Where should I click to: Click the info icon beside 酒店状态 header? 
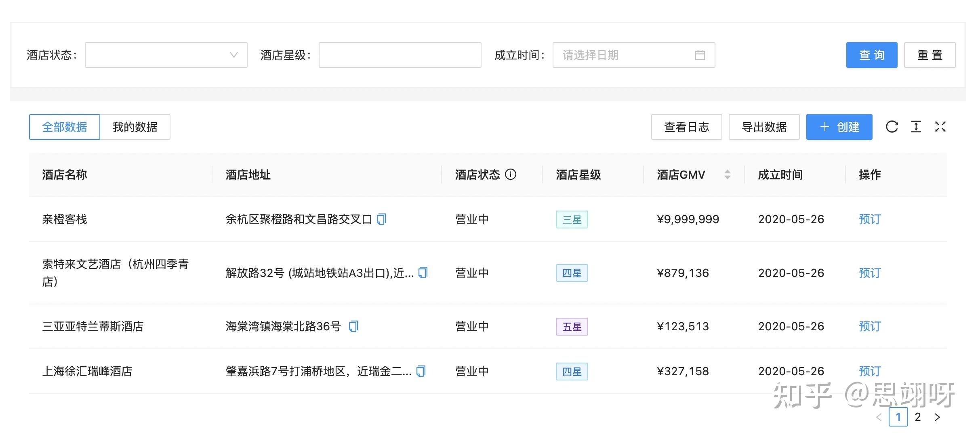(511, 175)
